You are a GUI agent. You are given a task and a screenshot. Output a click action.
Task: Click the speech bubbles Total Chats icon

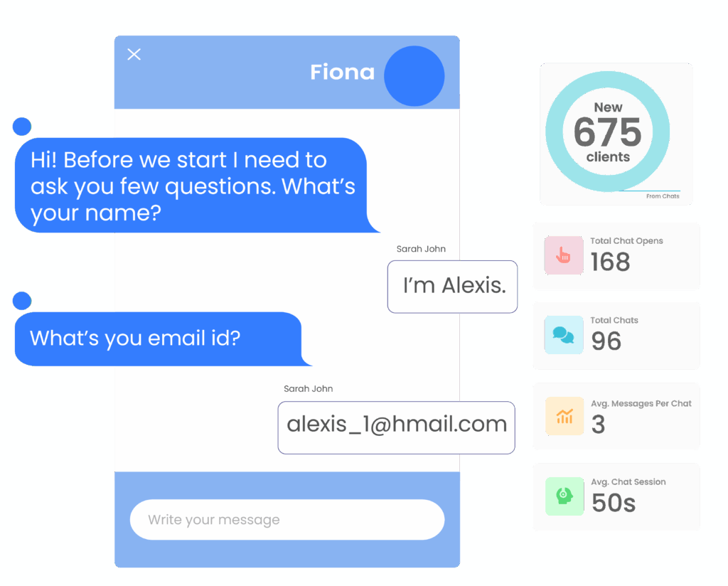pyautogui.click(x=562, y=335)
